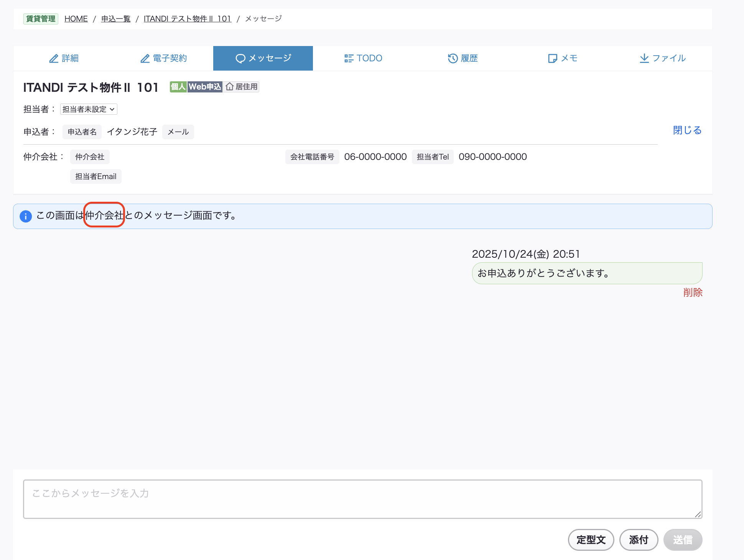Viewport: 744px width, 560px height.
Task: Click the 添付 button
Action: tap(639, 540)
